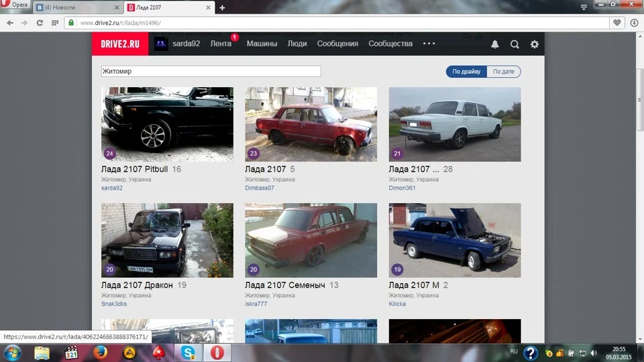Open the Windows Start button
Viewport: 644px width, 362px height.
[x=12, y=353]
